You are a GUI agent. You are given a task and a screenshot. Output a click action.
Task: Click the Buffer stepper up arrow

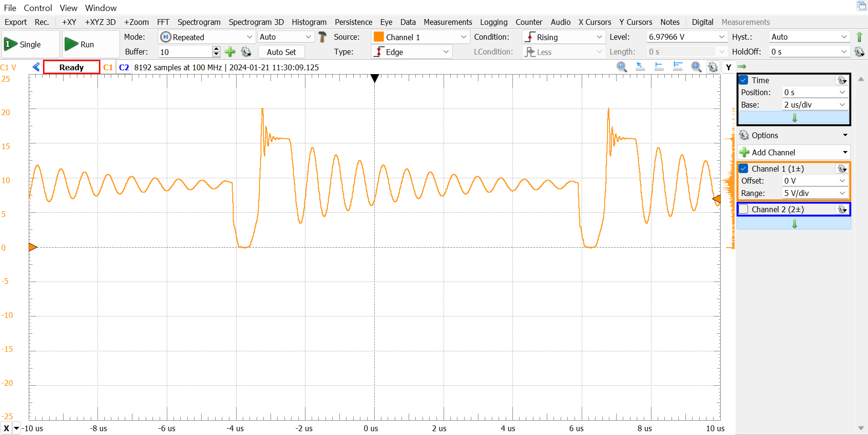point(217,49)
